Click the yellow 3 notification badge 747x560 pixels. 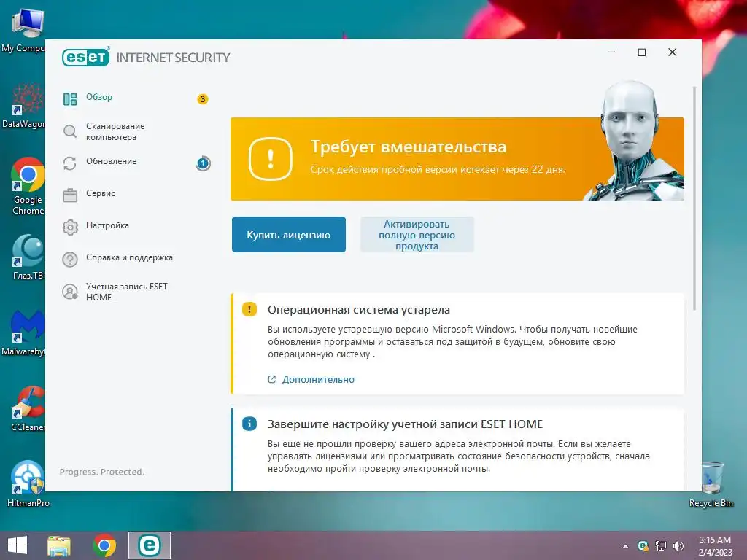pos(203,99)
